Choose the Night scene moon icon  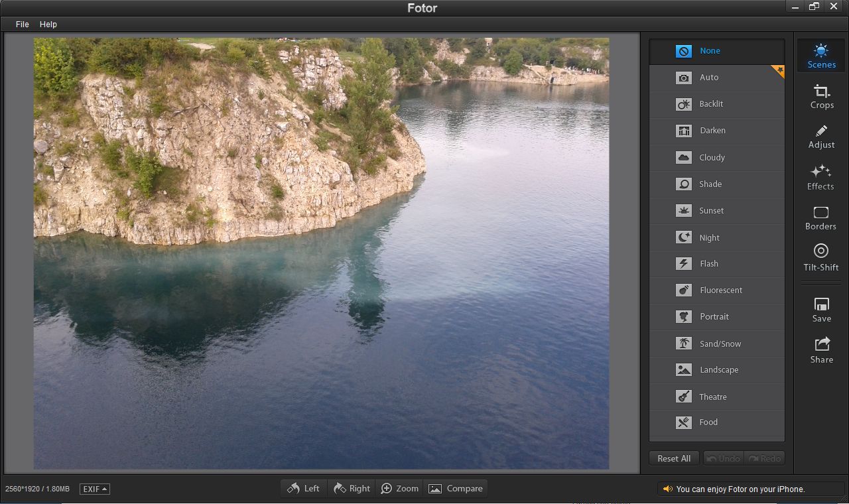684,237
